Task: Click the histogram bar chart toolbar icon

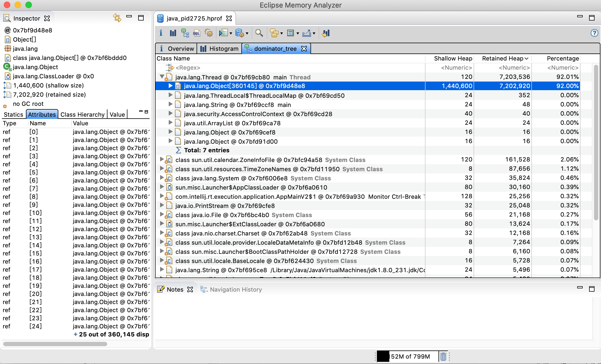Action: click(173, 33)
